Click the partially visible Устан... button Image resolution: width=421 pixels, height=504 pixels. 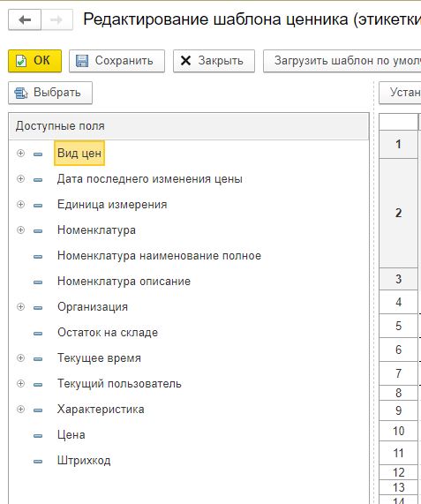point(400,93)
